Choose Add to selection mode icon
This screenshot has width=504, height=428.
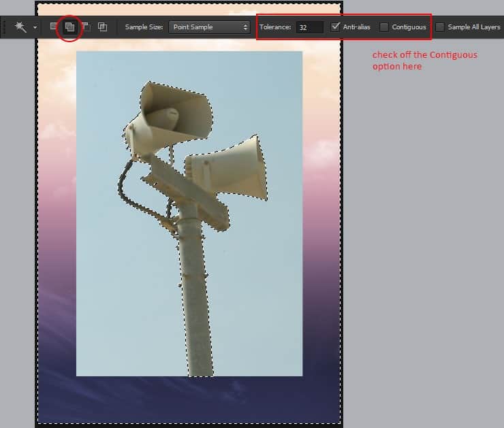point(69,27)
